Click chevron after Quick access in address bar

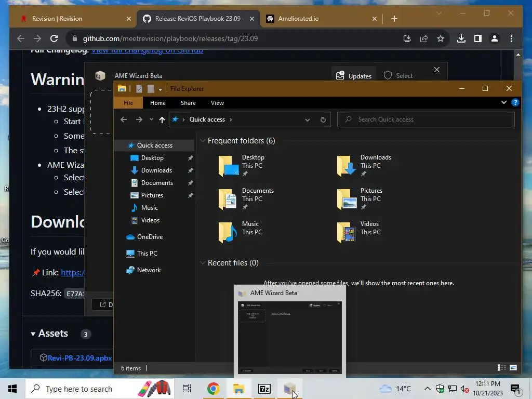coord(231,119)
